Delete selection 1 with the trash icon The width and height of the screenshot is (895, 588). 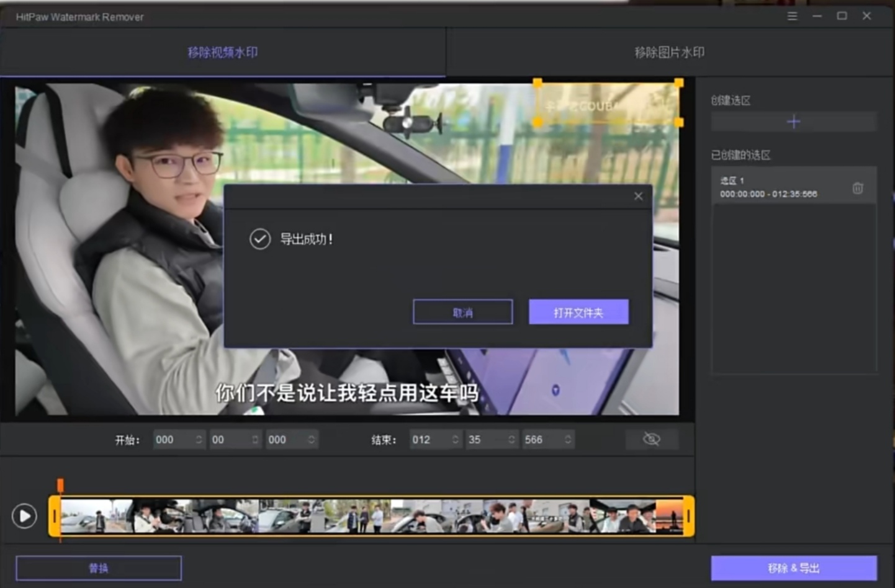[x=857, y=188]
